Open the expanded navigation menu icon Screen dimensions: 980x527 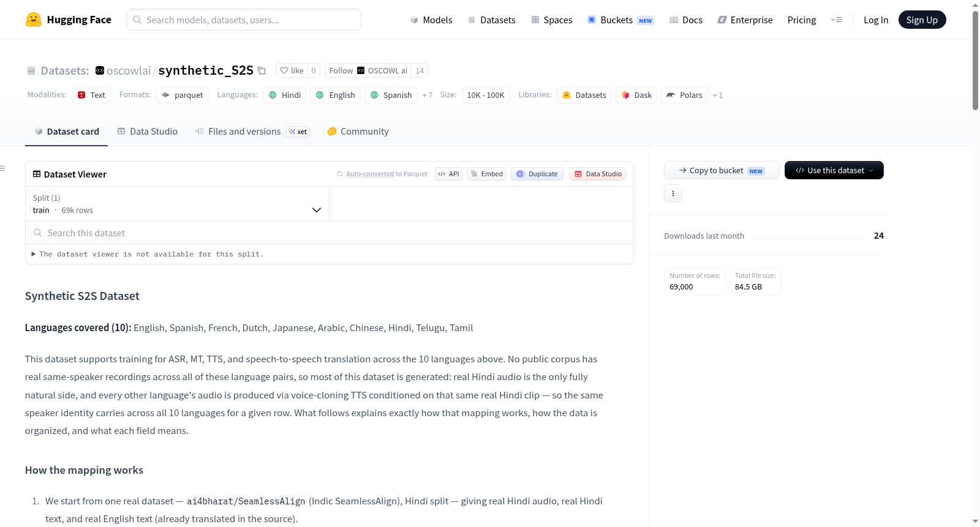[x=836, y=20]
